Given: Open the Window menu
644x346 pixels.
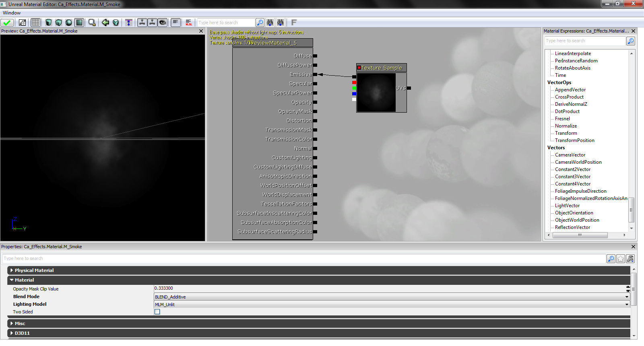Looking at the screenshot, I should tap(12, 13).
